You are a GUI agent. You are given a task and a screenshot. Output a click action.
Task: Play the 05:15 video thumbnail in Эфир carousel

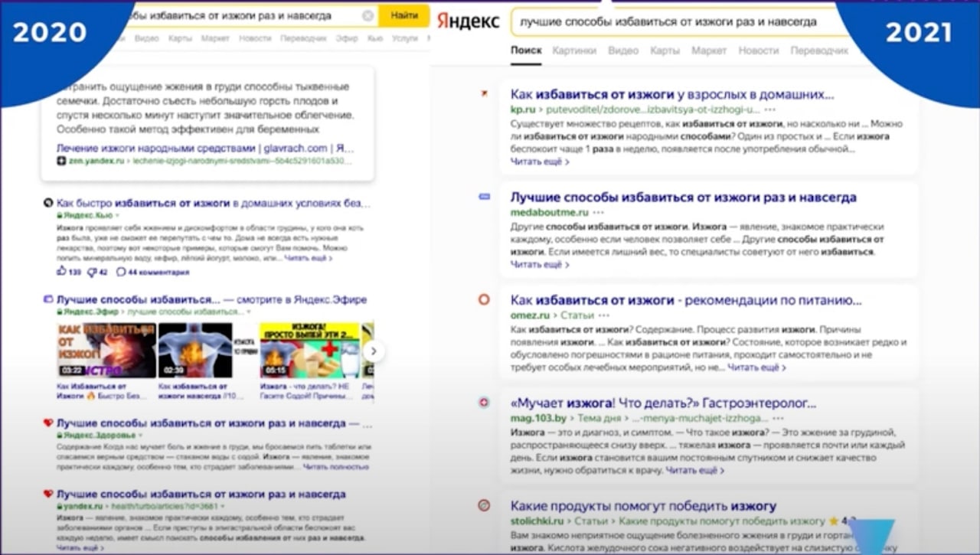[309, 351]
